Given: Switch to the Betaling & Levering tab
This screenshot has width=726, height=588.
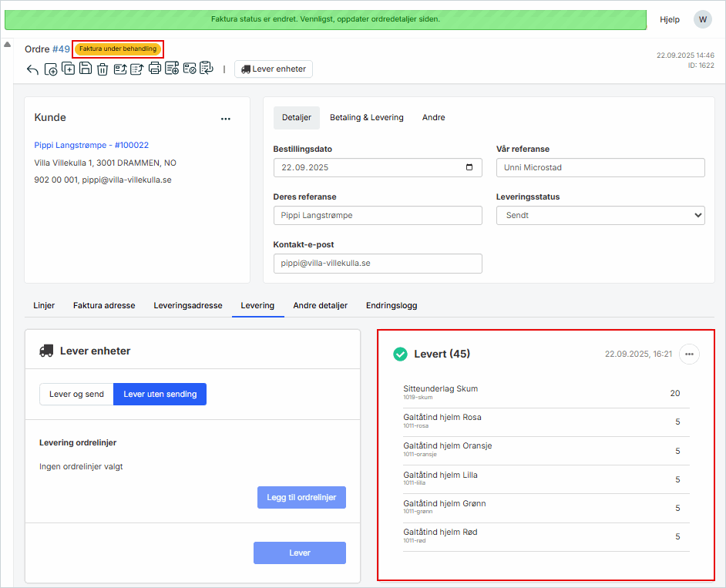Looking at the screenshot, I should pos(366,118).
